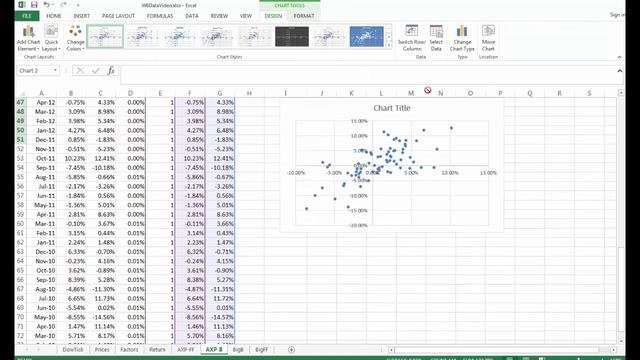640x360 pixels.
Task: Undo the last action
Action: [x=47, y=5]
